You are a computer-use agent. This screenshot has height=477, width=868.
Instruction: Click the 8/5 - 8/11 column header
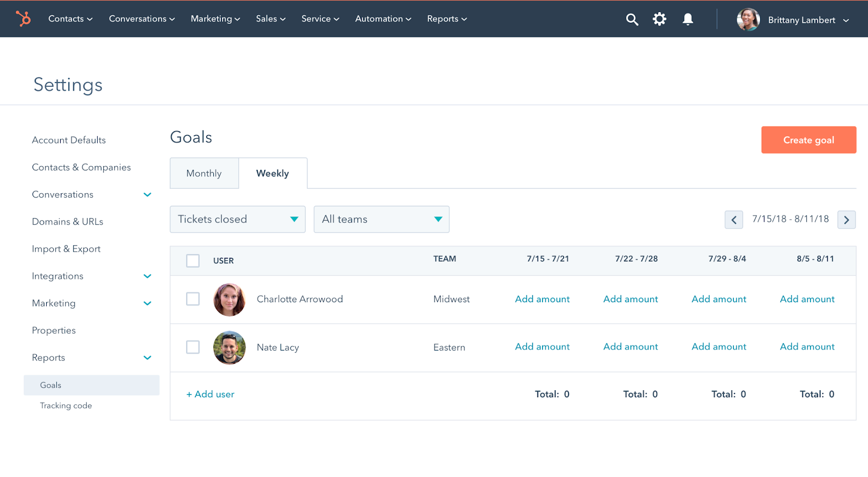(815, 259)
